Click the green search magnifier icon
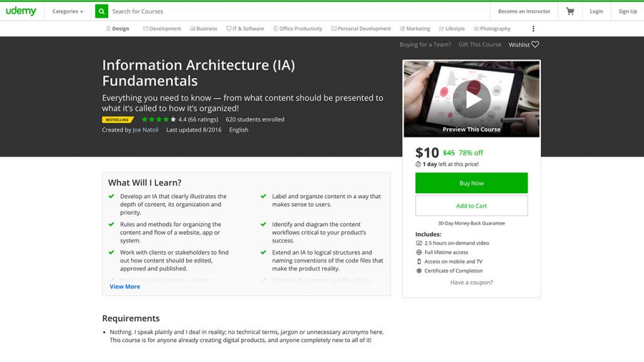 (x=101, y=11)
